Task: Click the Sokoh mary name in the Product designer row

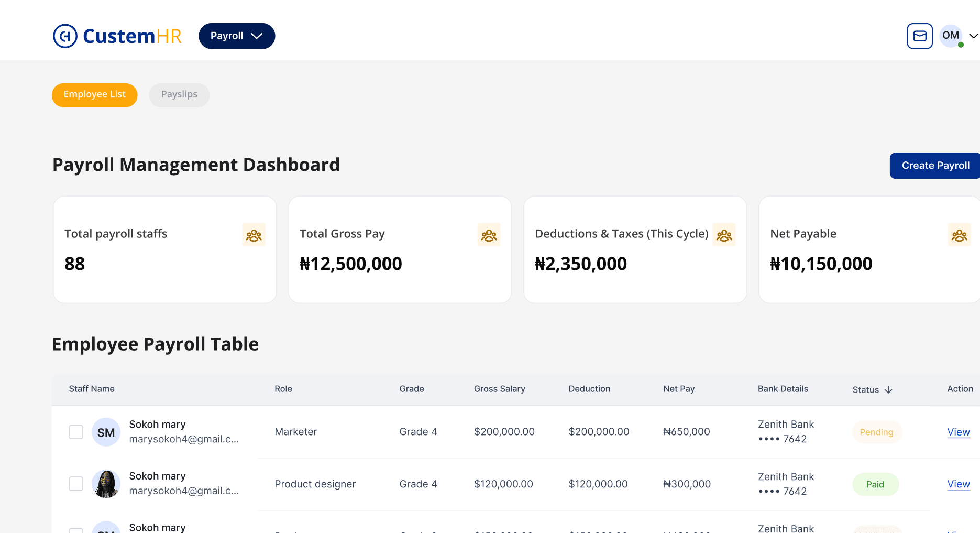Action: pyautogui.click(x=158, y=476)
